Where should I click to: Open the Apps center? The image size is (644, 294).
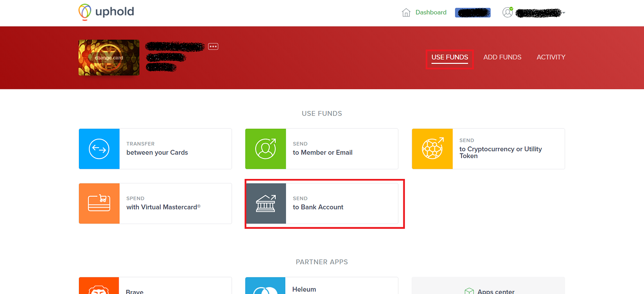[488, 286]
